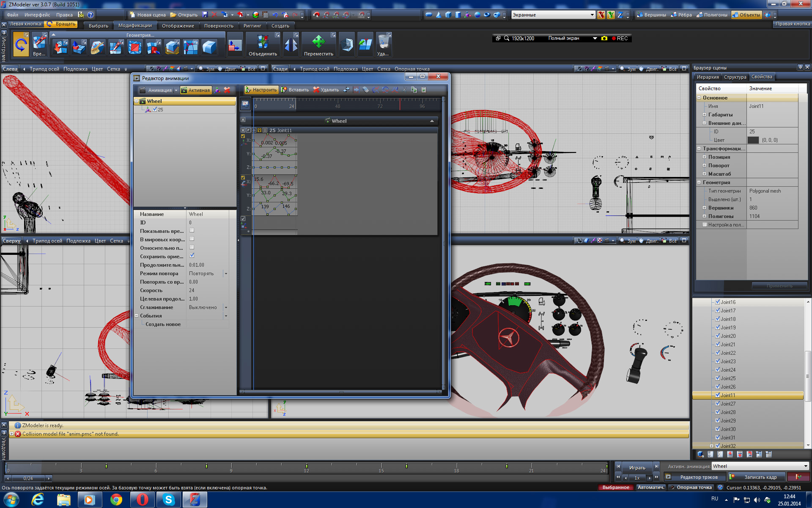Open the Анимация dropdown in animation editor

[176, 90]
